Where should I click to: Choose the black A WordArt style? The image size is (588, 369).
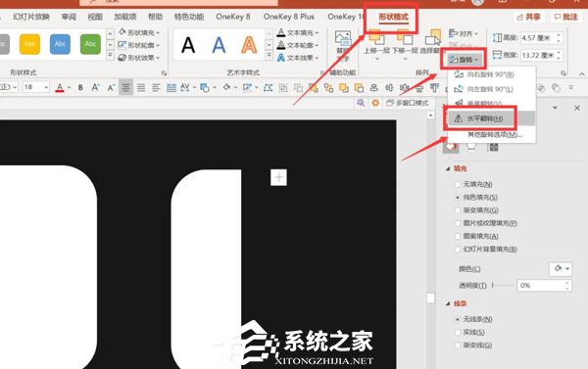188,45
